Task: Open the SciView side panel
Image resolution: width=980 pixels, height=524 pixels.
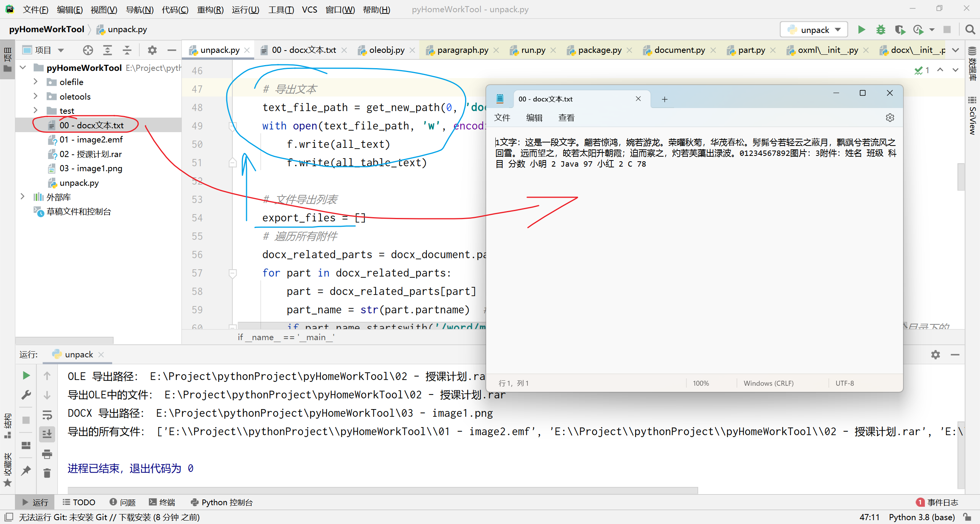Action: tap(972, 116)
